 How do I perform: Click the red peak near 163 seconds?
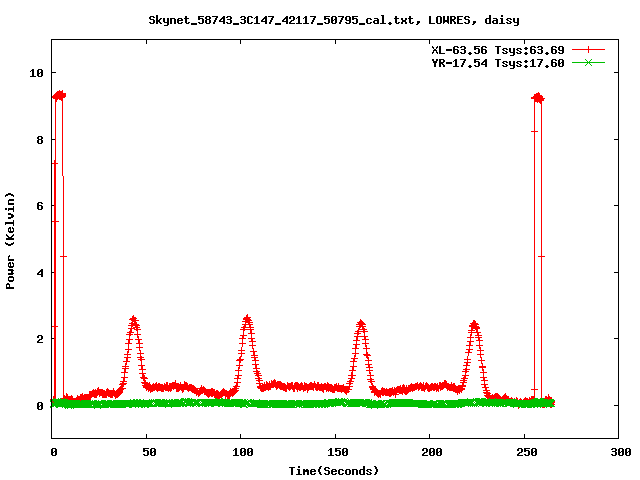coord(361,324)
